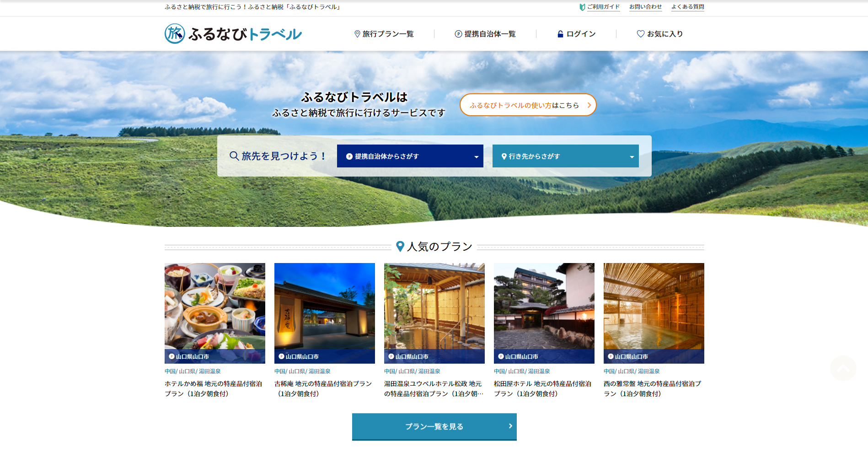The image size is (868, 462).
Task: Open the 湯田温泉ユウベルホテル松政 bath thumbnail
Action: pos(434,313)
